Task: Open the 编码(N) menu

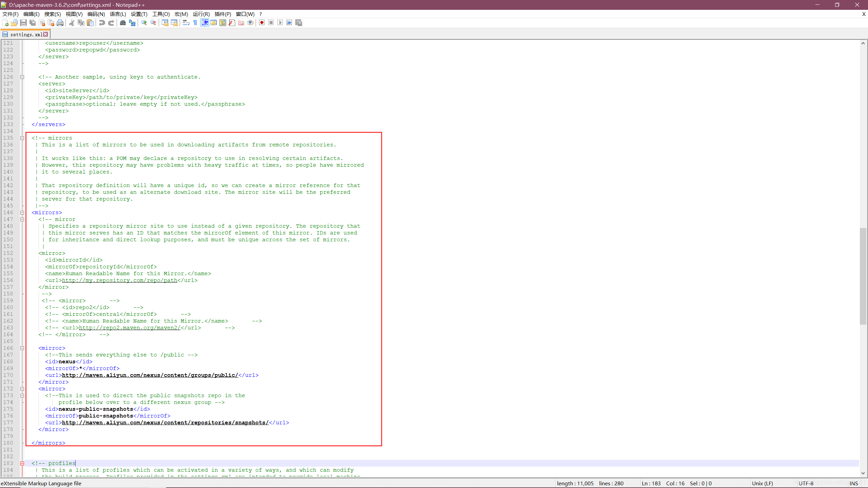Action: click(x=96, y=14)
